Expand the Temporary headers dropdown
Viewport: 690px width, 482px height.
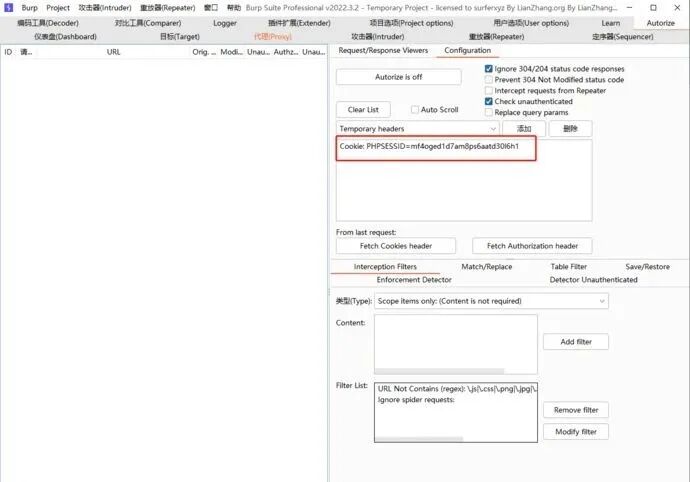coord(418,129)
